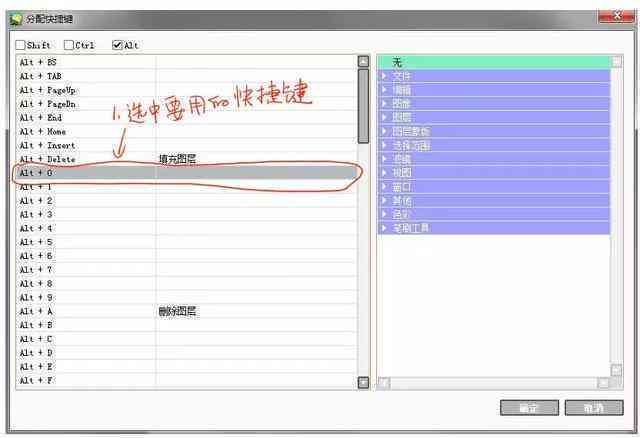Select the Alt + E shortcut row
640x438 pixels.
click(x=187, y=367)
